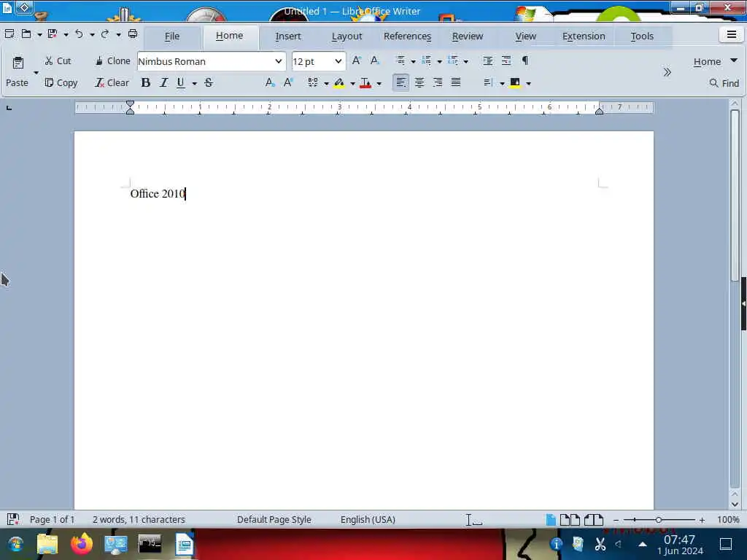Increase font size with the larger A icon
This screenshot has width=747, height=560.
click(356, 61)
